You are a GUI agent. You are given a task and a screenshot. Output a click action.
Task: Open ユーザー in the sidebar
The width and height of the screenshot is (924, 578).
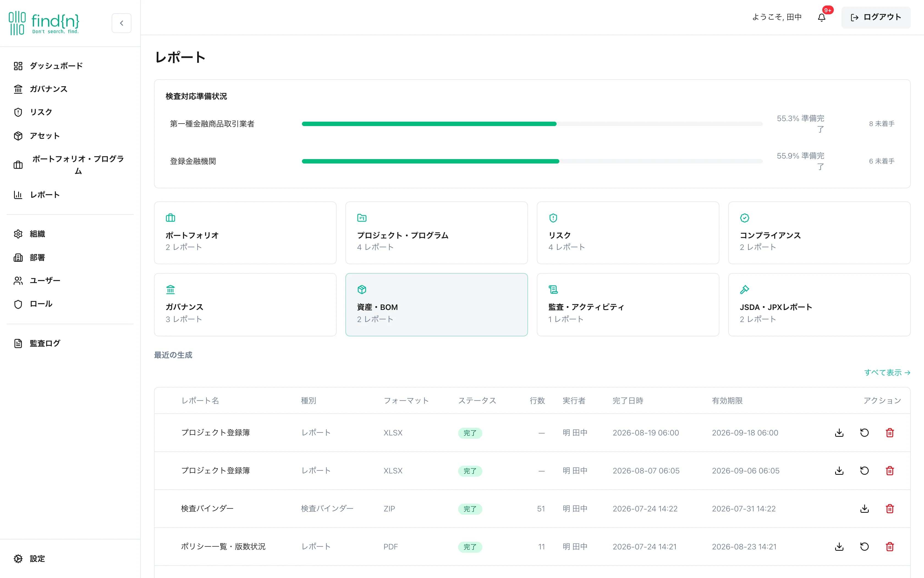(x=70, y=280)
